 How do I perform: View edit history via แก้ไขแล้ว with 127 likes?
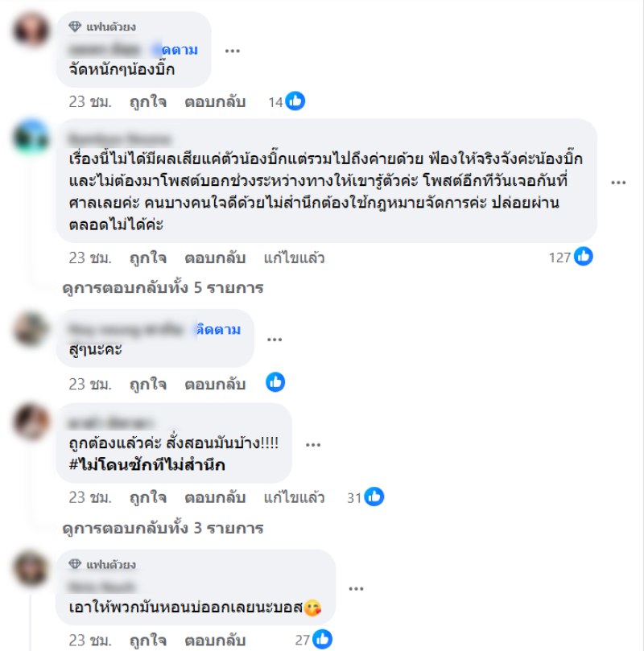(294, 258)
